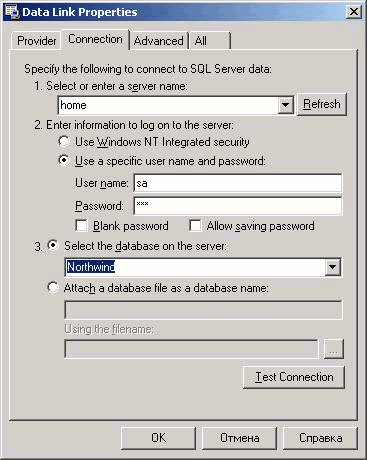
Task: Click the Отмена cancel button
Action: tap(240, 438)
